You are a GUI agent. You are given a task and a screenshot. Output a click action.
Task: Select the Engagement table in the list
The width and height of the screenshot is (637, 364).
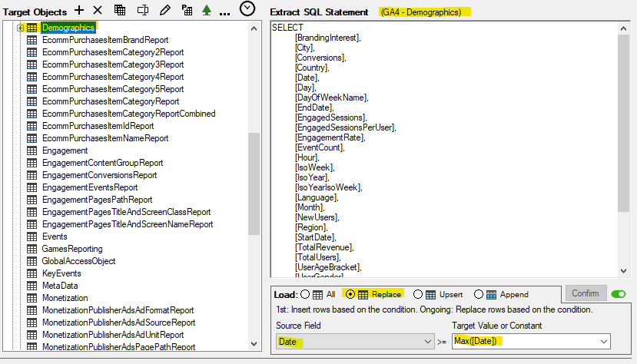tap(65, 151)
